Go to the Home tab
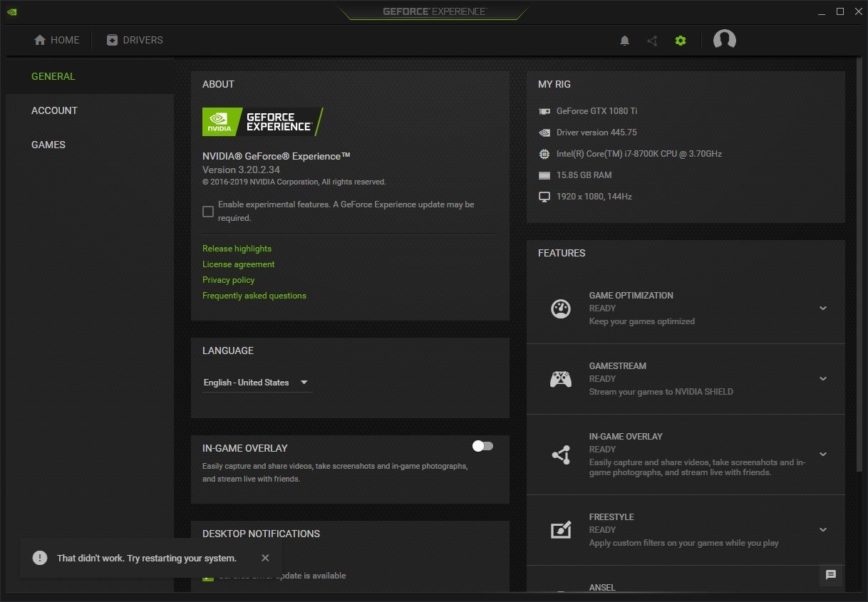 (x=57, y=40)
